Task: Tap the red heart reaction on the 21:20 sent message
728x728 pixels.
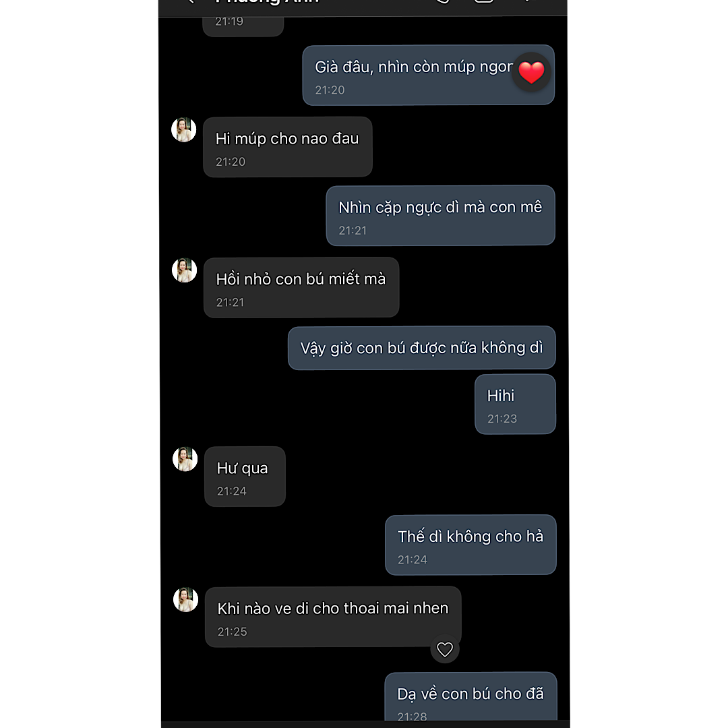Action: pyautogui.click(x=531, y=72)
